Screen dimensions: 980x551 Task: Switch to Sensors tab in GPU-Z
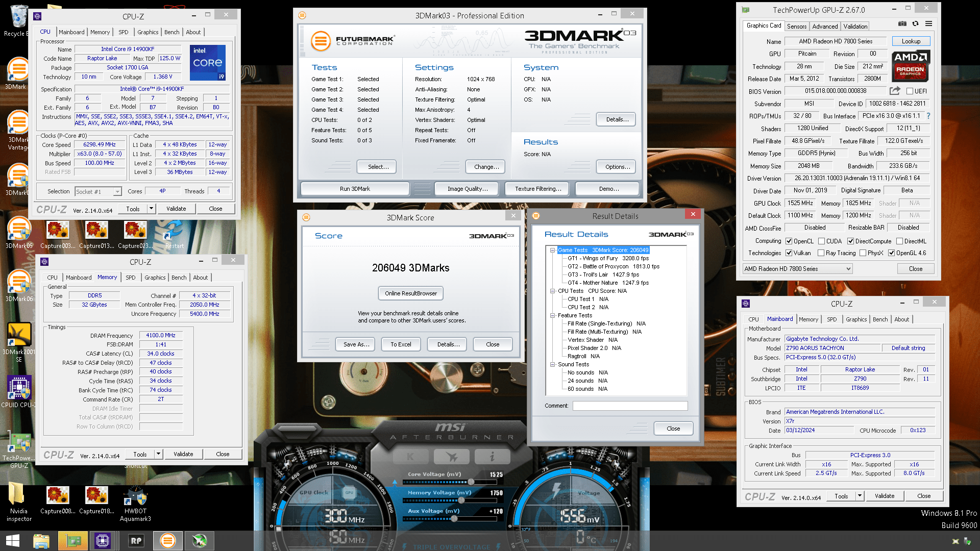[x=796, y=26]
